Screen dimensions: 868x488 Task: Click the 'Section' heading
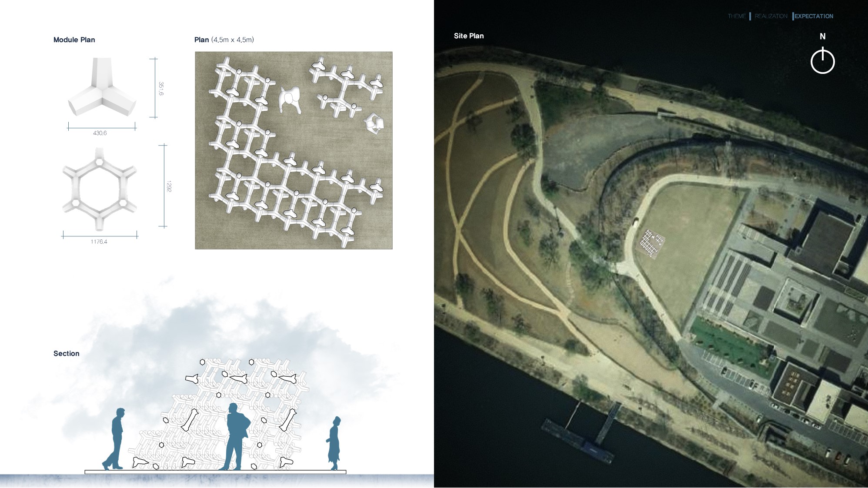[x=67, y=354]
